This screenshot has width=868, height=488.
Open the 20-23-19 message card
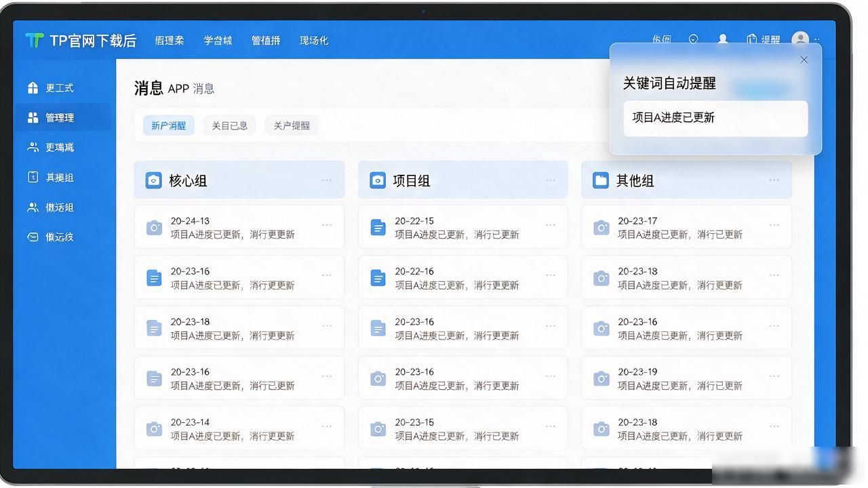686,378
